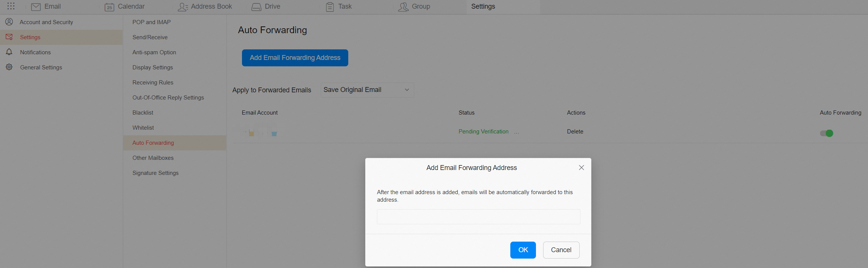The image size is (868, 268).
Task: Click the forwarding email address input field
Action: point(478,217)
